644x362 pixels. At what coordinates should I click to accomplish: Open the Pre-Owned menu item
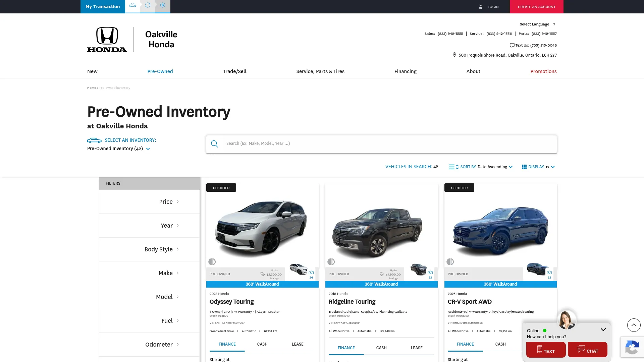[160, 71]
